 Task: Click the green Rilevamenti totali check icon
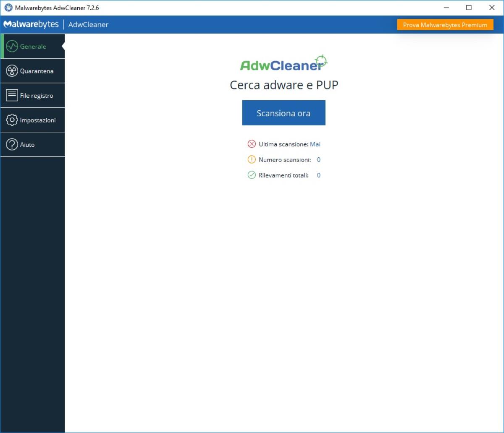click(252, 175)
